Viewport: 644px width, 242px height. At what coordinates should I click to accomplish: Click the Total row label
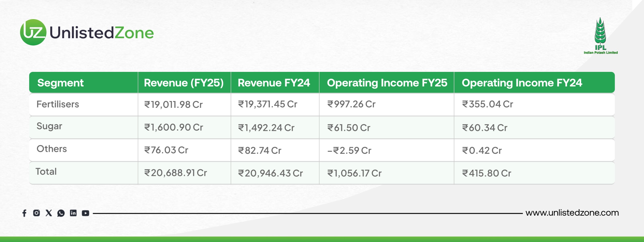46,172
